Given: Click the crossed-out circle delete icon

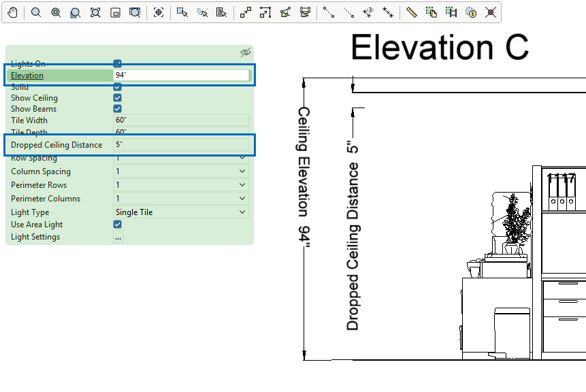Looking at the screenshot, I should 491,12.
